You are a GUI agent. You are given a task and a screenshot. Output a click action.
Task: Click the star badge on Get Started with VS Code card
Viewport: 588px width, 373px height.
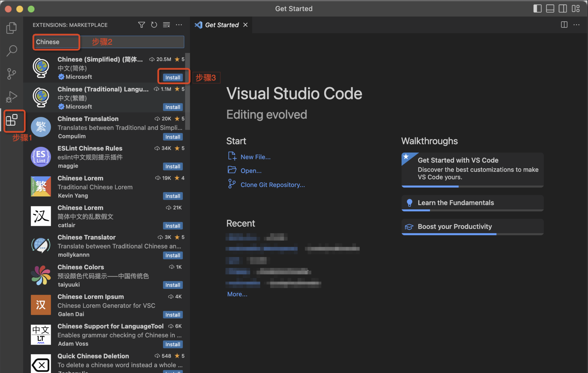pos(406,156)
